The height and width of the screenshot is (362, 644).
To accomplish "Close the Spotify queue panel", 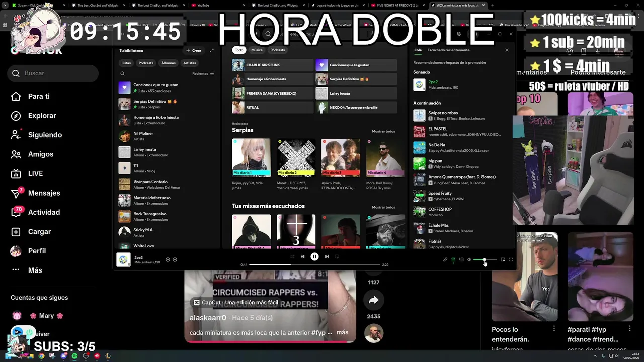I will click(507, 50).
